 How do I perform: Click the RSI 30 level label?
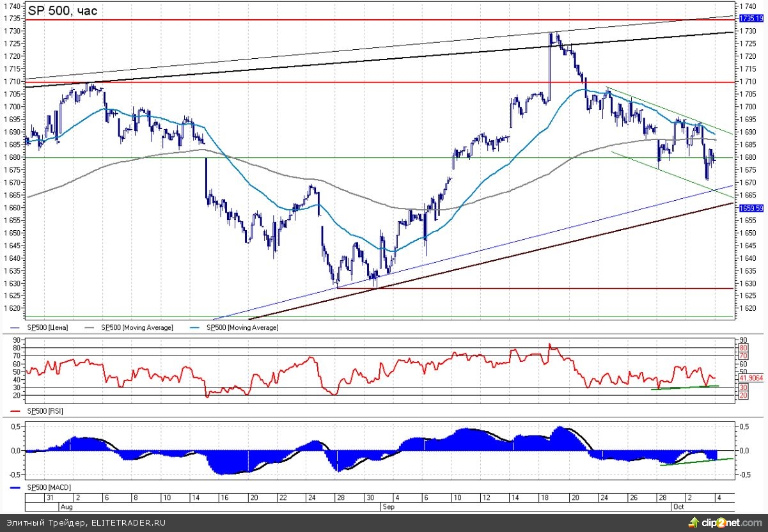tap(744, 387)
